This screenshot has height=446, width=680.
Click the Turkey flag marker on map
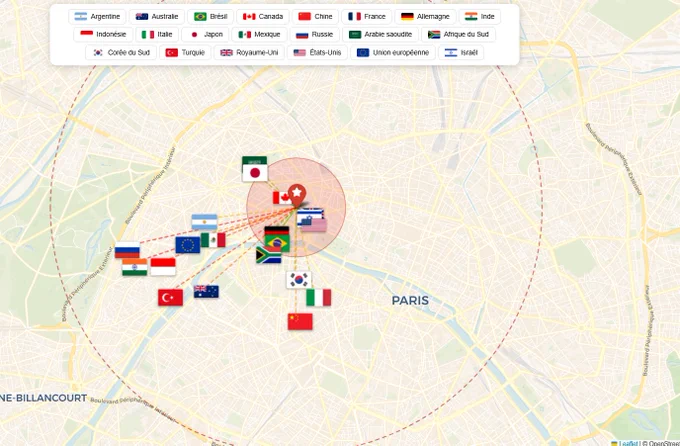click(x=170, y=298)
